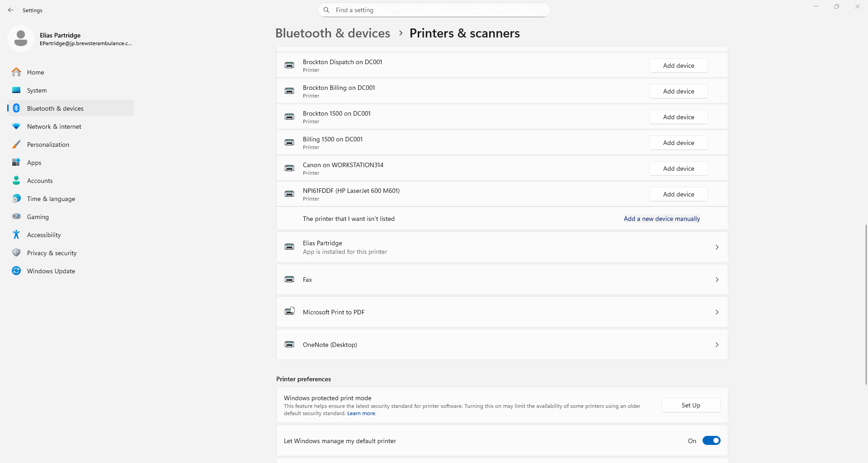Image resolution: width=868 pixels, height=463 pixels.
Task: Click the Elias Partridge profile avatar
Action: click(x=21, y=38)
